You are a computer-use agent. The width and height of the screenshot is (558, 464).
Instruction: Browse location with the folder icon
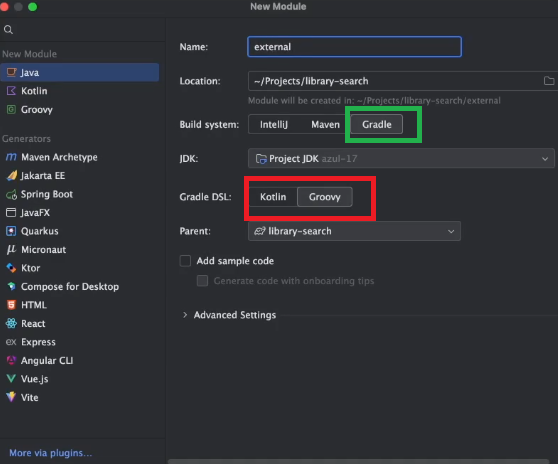[549, 81]
